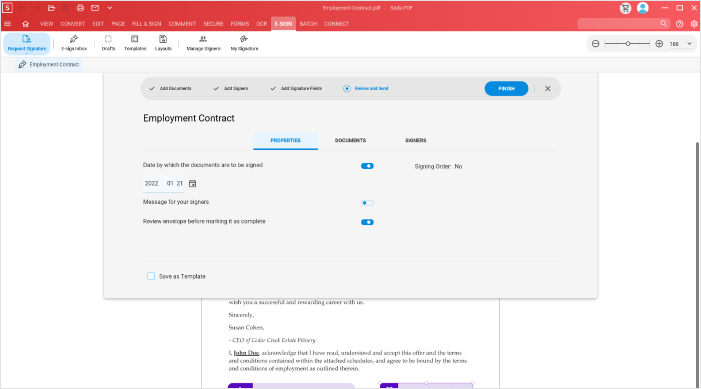Viewport: 701px width, 389px height.
Task: Select the Review and Send step
Action: (x=366, y=89)
